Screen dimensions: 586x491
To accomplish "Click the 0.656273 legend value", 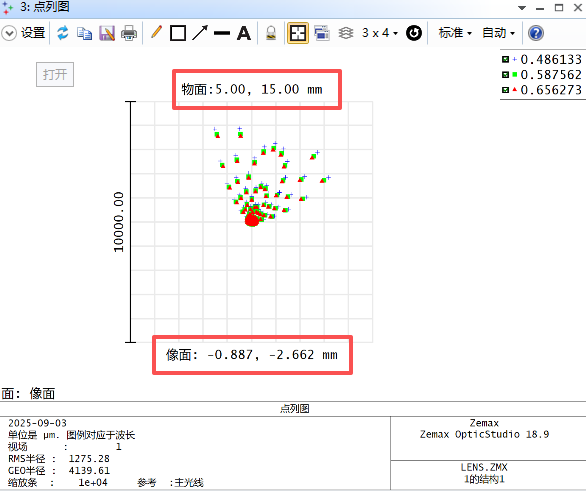I will pyautogui.click(x=551, y=90).
